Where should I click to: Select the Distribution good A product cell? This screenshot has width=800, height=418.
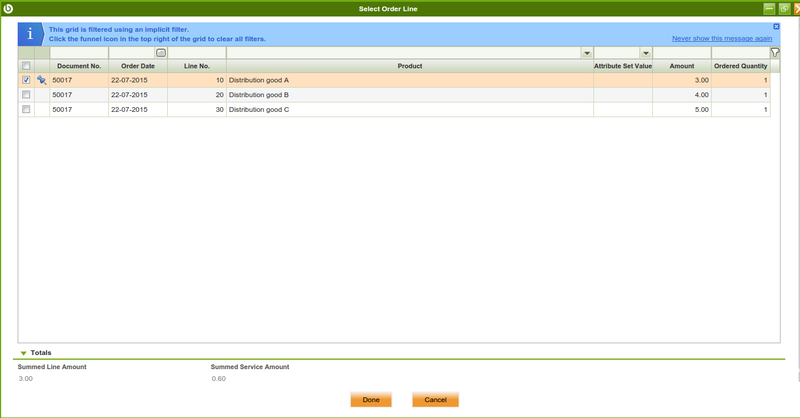coord(410,80)
